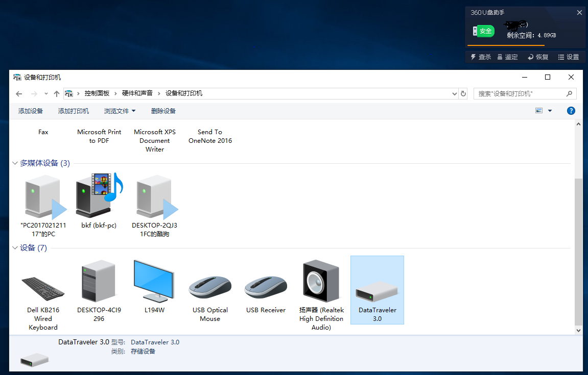Select the L194W monitor device
The image size is (588, 375).
[154, 287]
